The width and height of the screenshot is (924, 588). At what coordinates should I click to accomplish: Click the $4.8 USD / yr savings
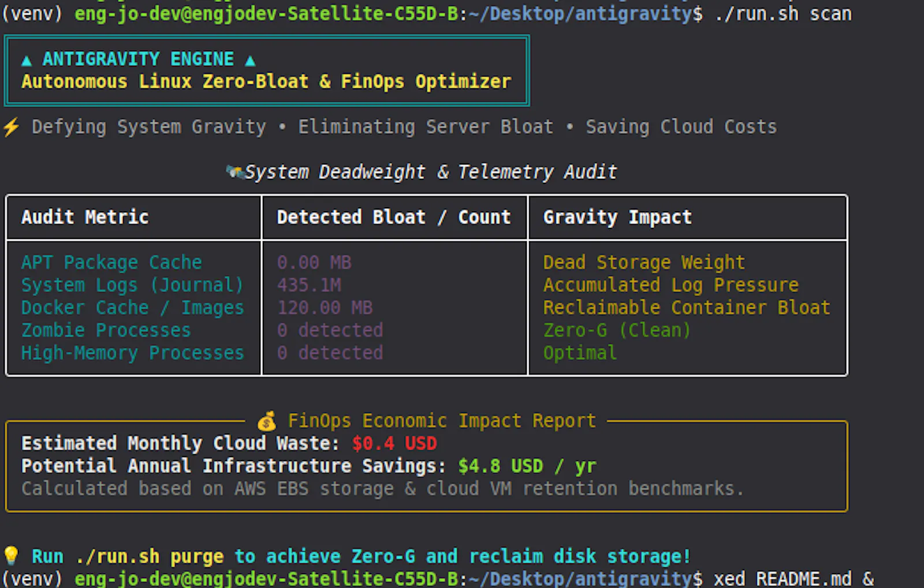tap(527, 466)
